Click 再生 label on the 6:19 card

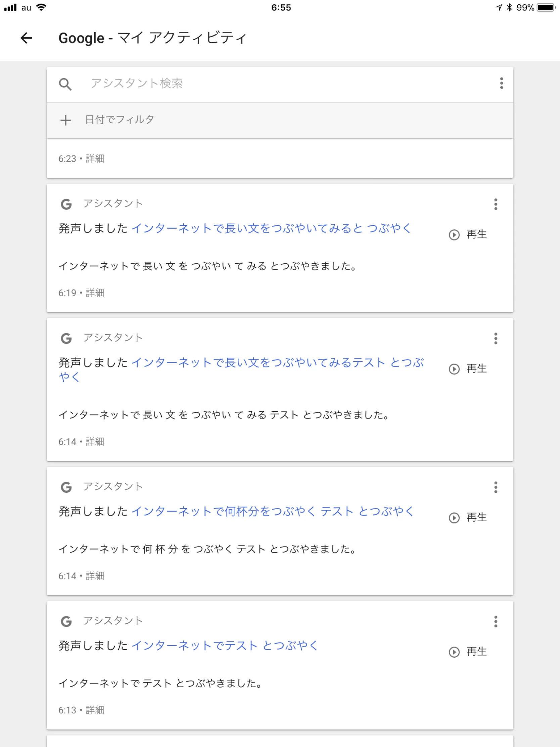point(477,234)
